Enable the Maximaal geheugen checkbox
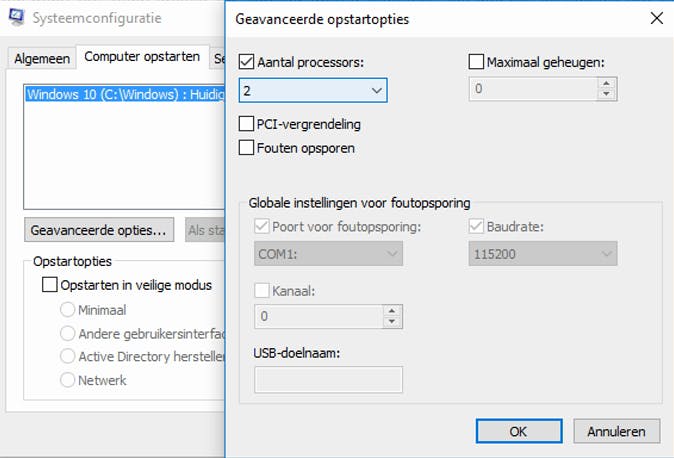Viewport: 674px width, 458px height. 477,62
